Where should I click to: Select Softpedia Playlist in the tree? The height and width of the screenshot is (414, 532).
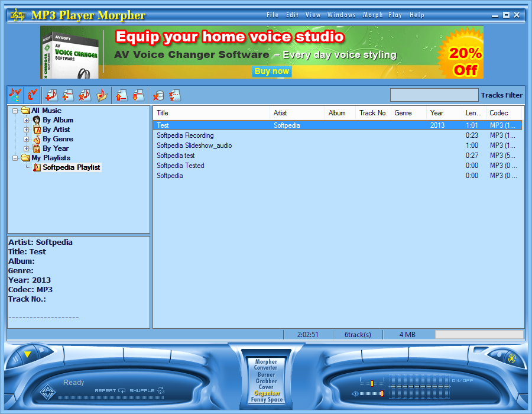point(72,167)
